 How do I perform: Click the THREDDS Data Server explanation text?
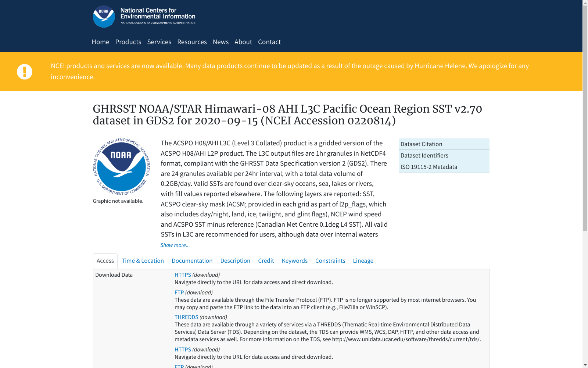(328, 332)
